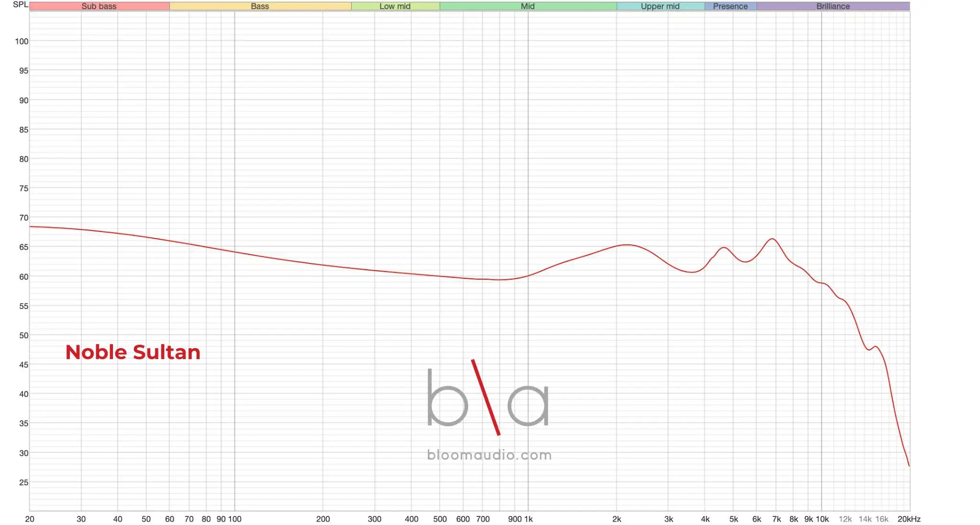Viewport: 980px width, 525px height.
Task: Click the Presence band label
Action: click(730, 6)
